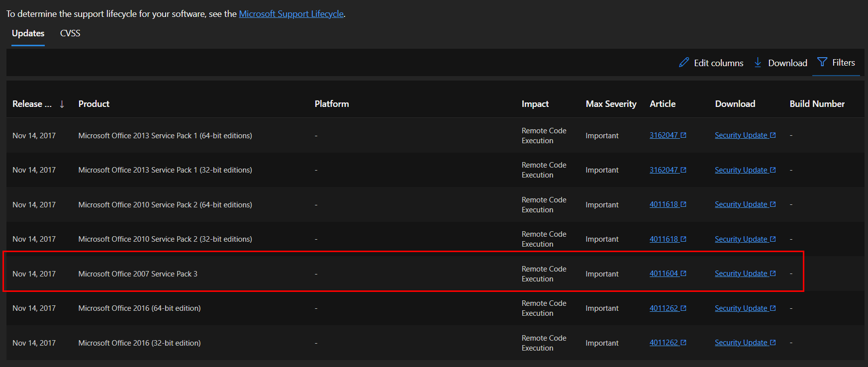Click external link icon beside article 4011604
This screenshot has height=367, width=868.
683,274
